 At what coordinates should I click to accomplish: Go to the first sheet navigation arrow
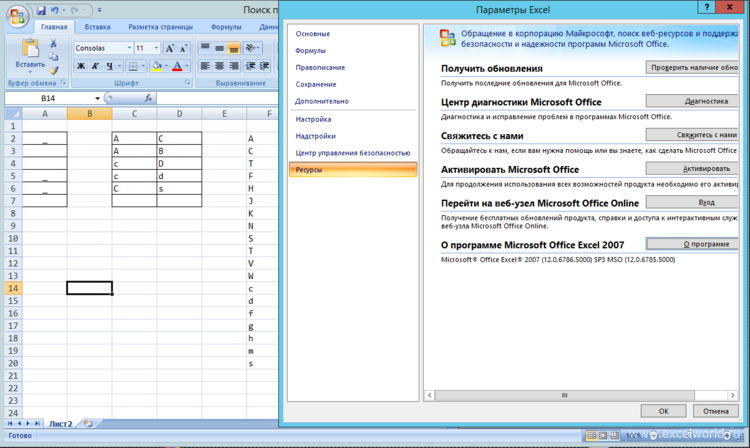10,424
